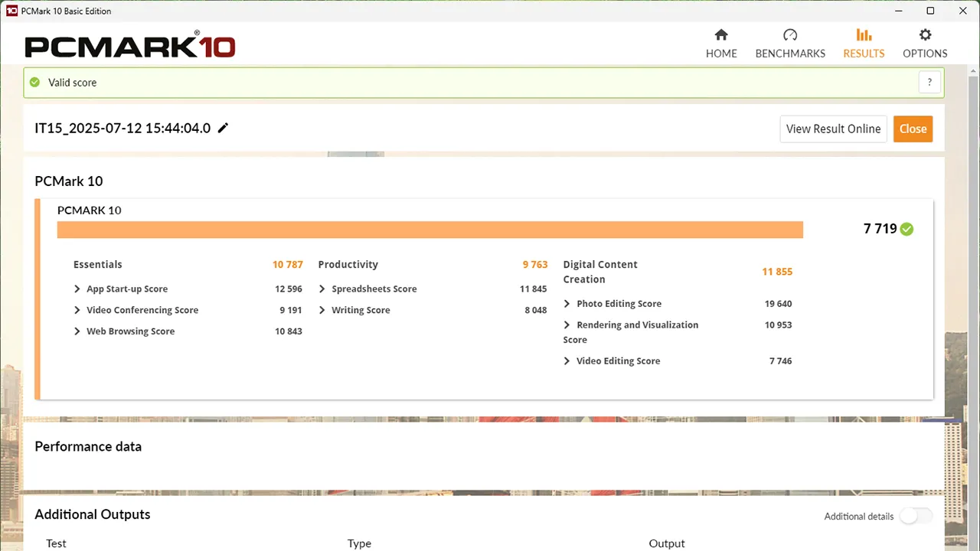Click the Video Conferencing value 9 191

[x=291, y=311]
